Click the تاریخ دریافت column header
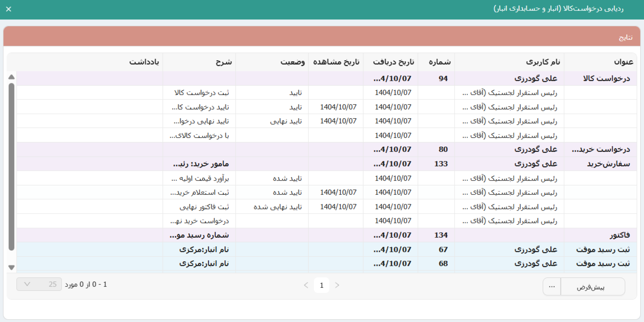Image resolution: width=644 pixels, height=322 pixels. pyautogui.click(x=393, y=62)
